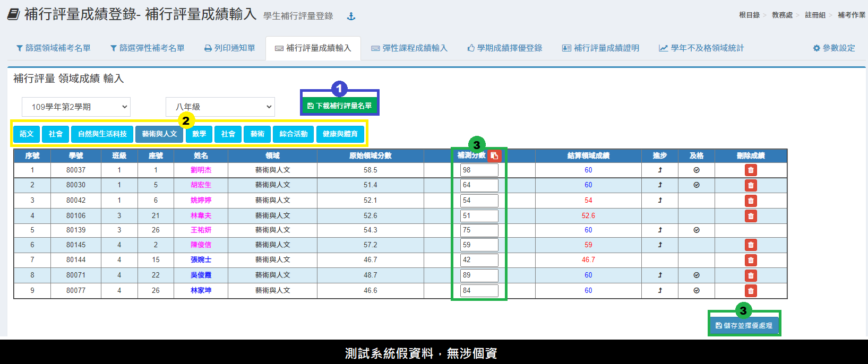Delete the score for student 80145
This screenshot has width=868, height=364.
(x=750, y=245)
